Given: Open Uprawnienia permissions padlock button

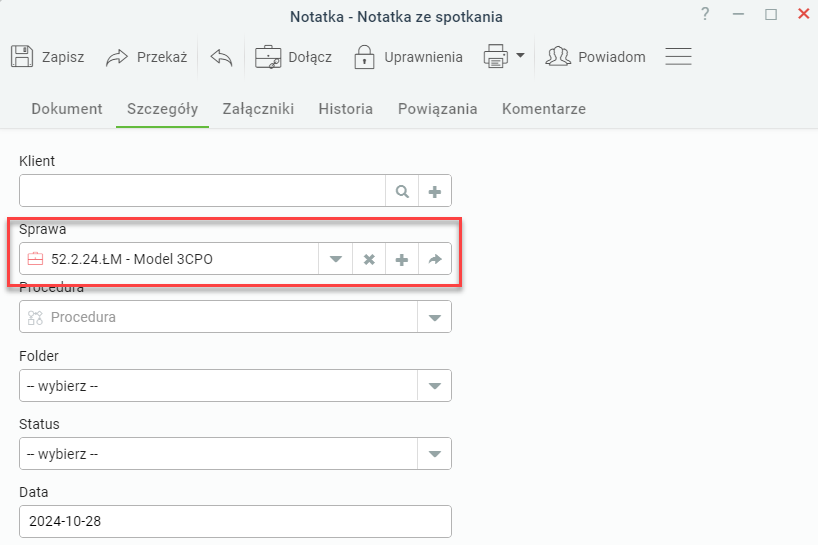Looking at the screenshot, I should tap(408, 56).
